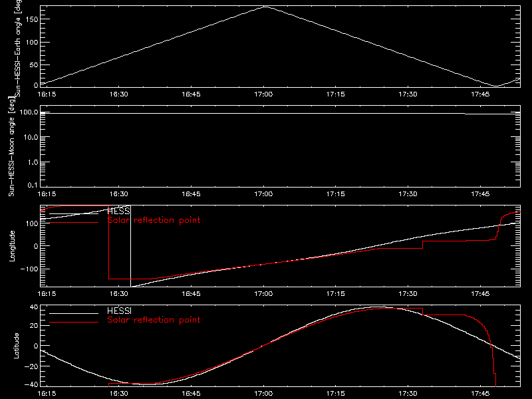Click Solar reflection point legend in Longitude plot

154,220
